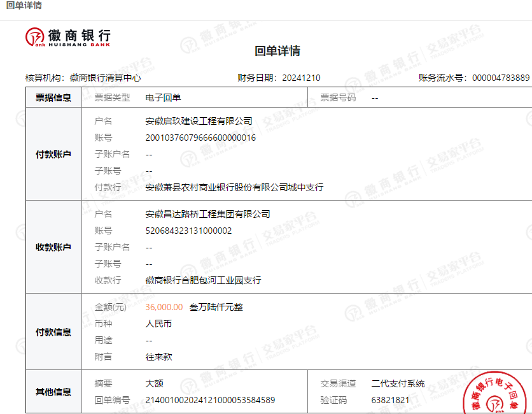Select payer name 安徽启玖建设工程有限公司
532x414 pixels.
pos(199,121)
